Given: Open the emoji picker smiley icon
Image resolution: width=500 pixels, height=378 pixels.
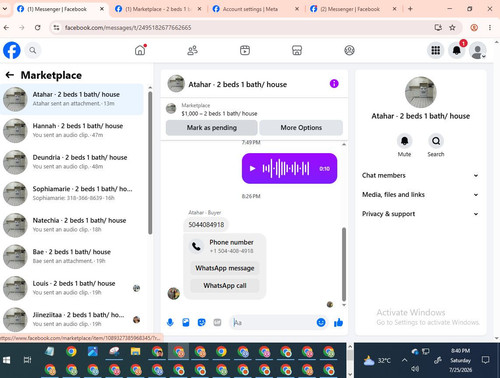Looking at the screenshot, I should 321,322.
